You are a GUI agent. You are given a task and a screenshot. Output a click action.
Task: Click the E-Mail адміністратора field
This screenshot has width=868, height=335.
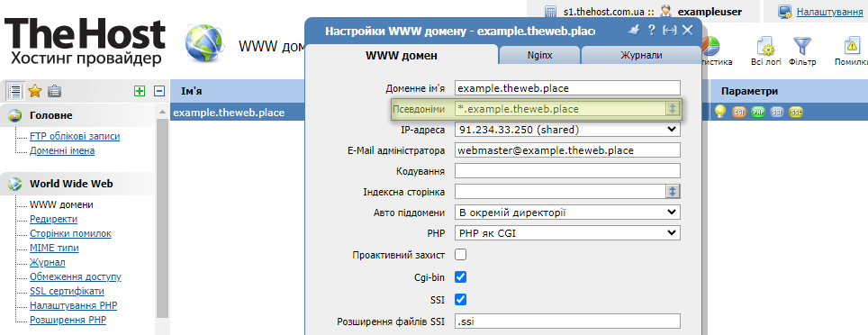pos(567,150)
